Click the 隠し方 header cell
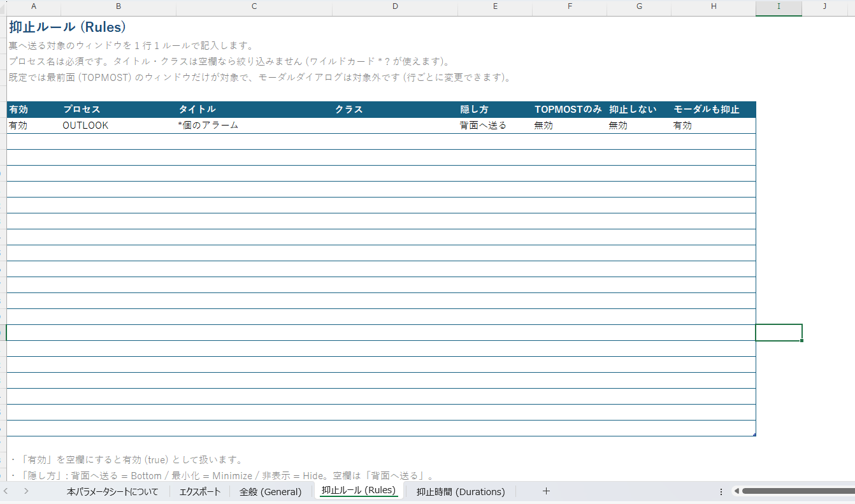Screen dimensions: 855x504 495,110
